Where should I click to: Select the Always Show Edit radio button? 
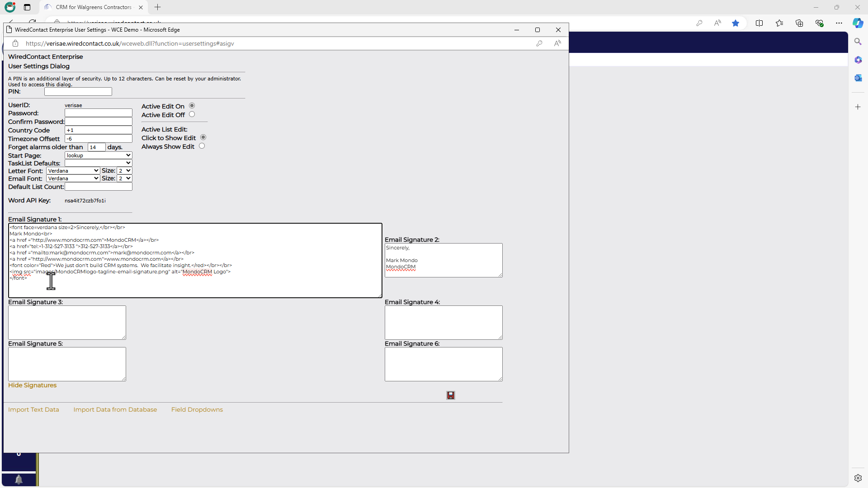[x=202, y=146]
